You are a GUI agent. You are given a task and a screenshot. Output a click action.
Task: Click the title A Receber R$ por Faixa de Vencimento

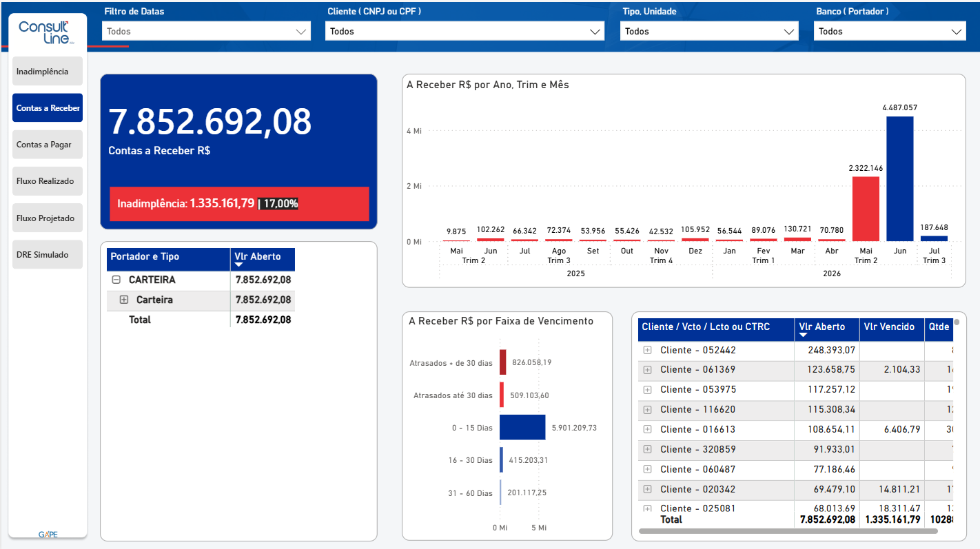[501, 321]
